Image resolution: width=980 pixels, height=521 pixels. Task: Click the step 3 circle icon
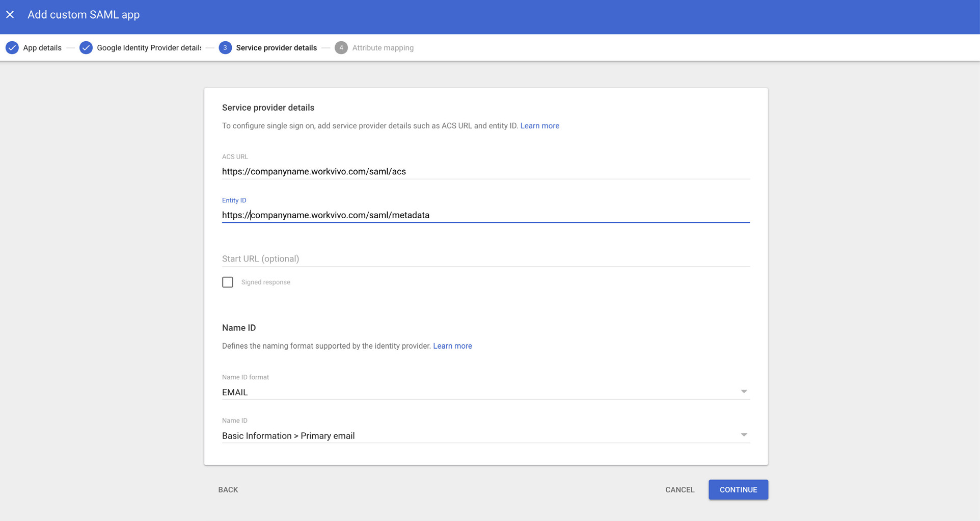pyautogui.click(x=225, y=48)
